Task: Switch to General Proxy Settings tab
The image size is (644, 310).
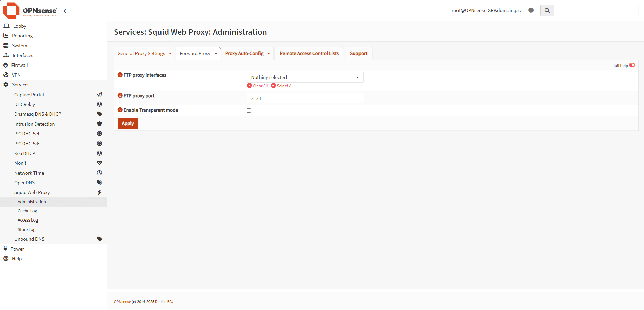Action: [141, 53]
